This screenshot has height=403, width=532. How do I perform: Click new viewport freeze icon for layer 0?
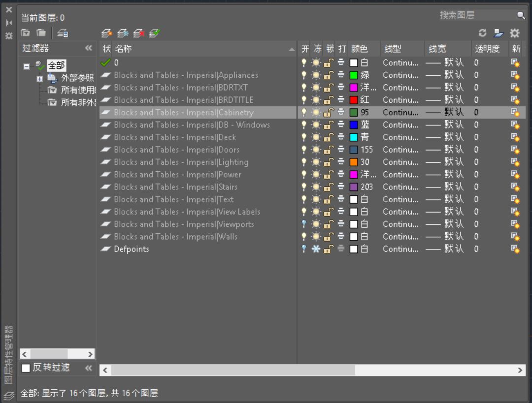point(515,62)
